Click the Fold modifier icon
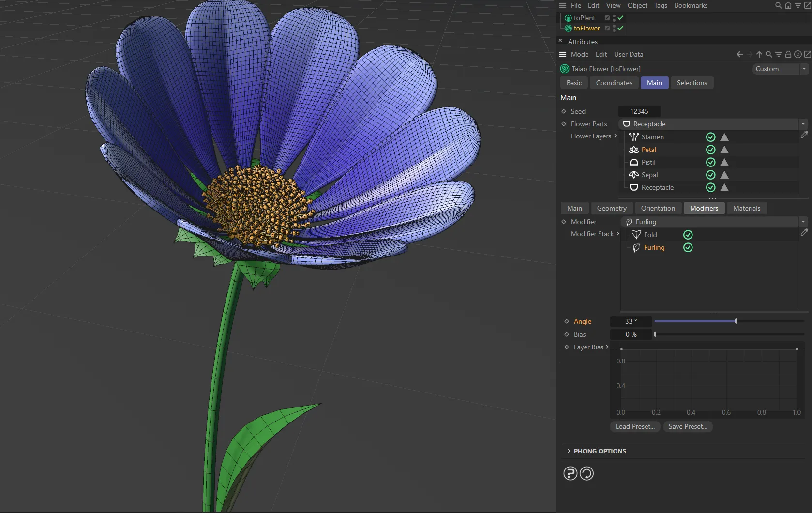 (637, 234)
